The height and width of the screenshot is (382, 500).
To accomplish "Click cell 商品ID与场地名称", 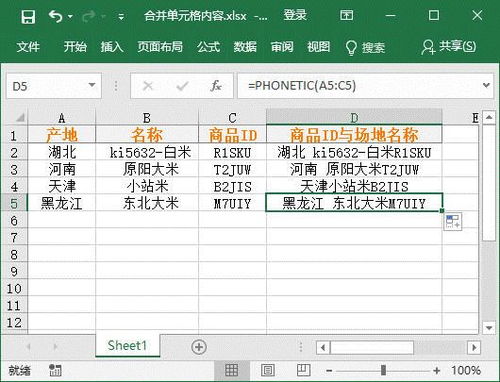I will point(354,135).
